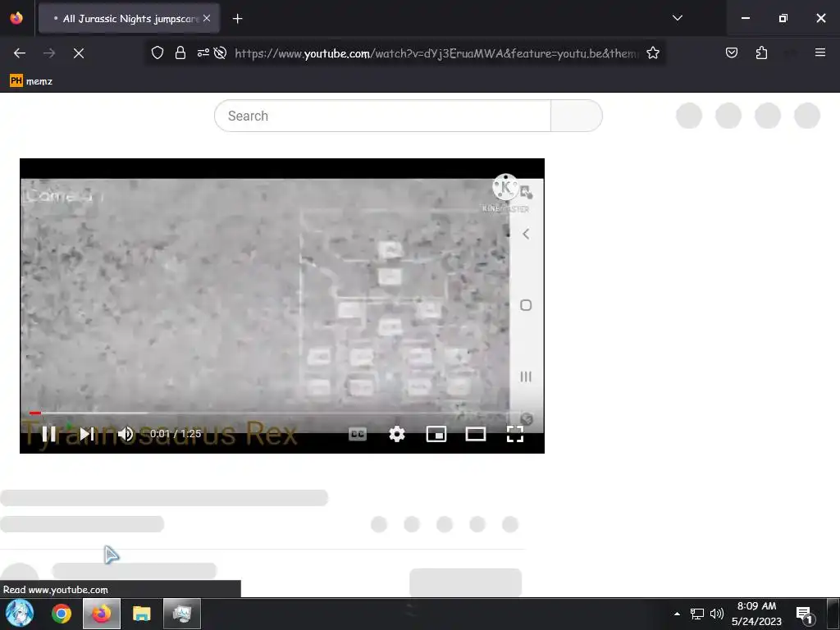The width and height of the screenshot is (840, 630).
Task: Pause the YouTube video
Action: (x=48, y=434)
